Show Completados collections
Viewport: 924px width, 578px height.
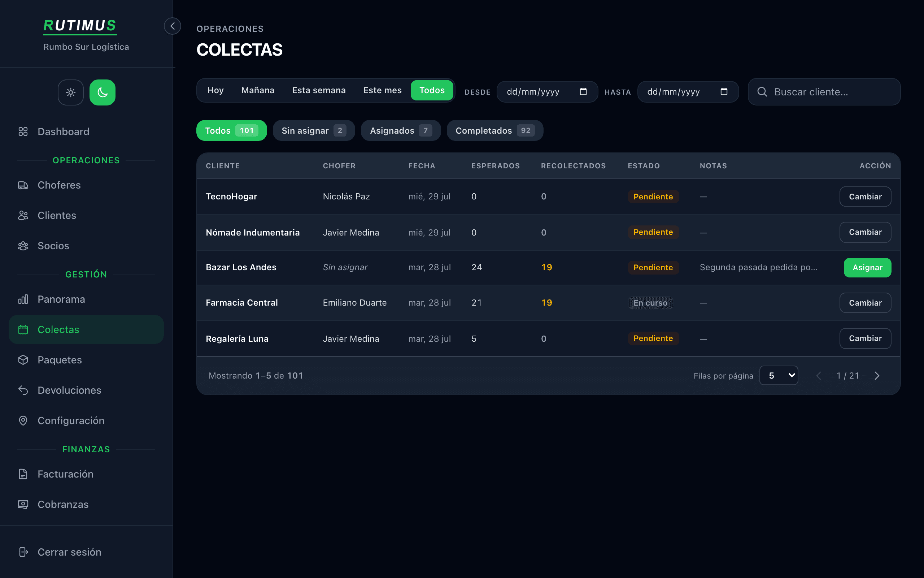point(495,130)
